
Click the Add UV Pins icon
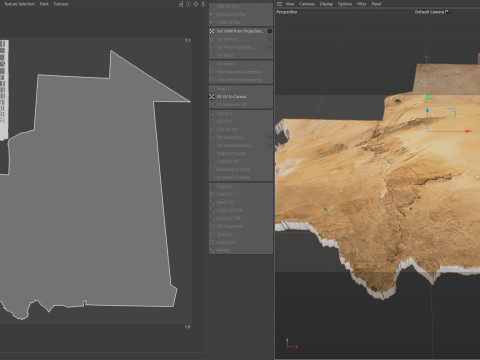click(x=211, y=6)
